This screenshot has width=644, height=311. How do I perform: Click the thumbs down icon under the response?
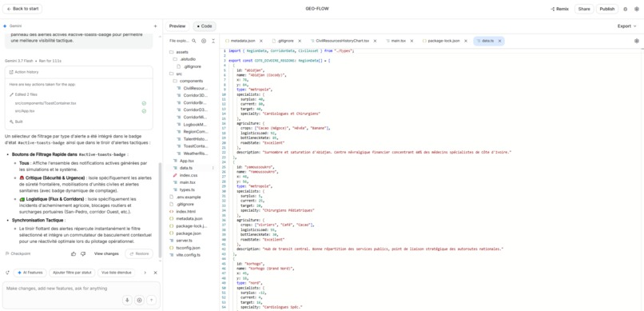(x=83, y=254)
